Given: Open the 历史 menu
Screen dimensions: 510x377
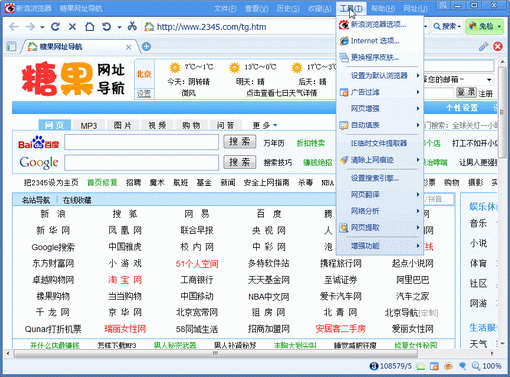Looking at the screenshot, I should (288, 8).
